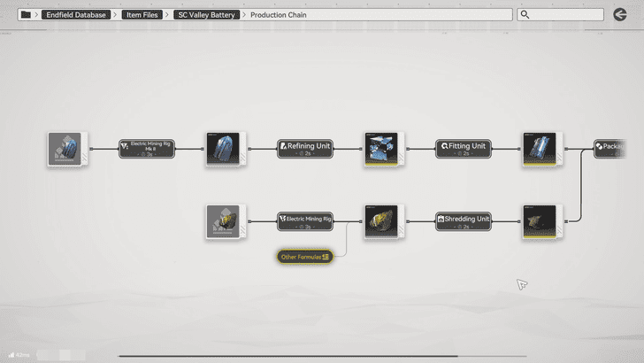The height and width of the screenshot is (363, 644).
Task: Expand the Other Formulas option
Action: 304,257
